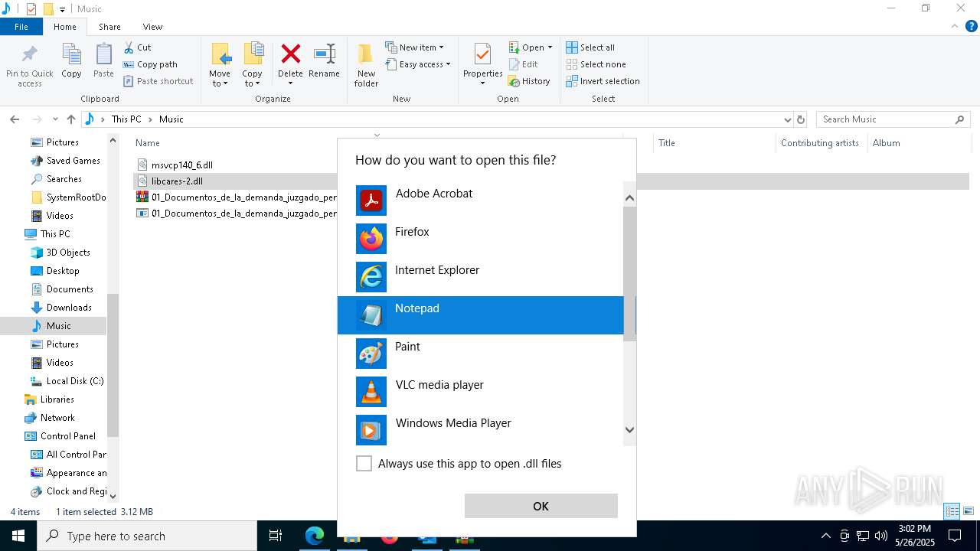980x551 pixels.
Task: Sort by Contributing artists column
Action: [820, 143]
